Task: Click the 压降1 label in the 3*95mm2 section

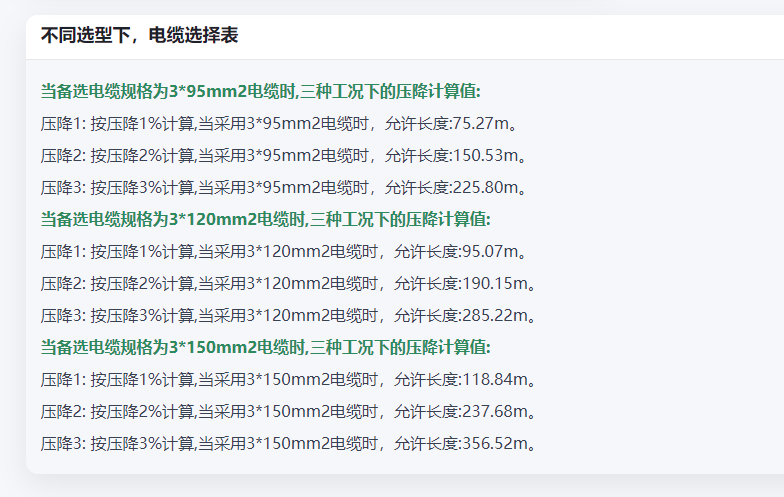Action: [x=62, y=124]
